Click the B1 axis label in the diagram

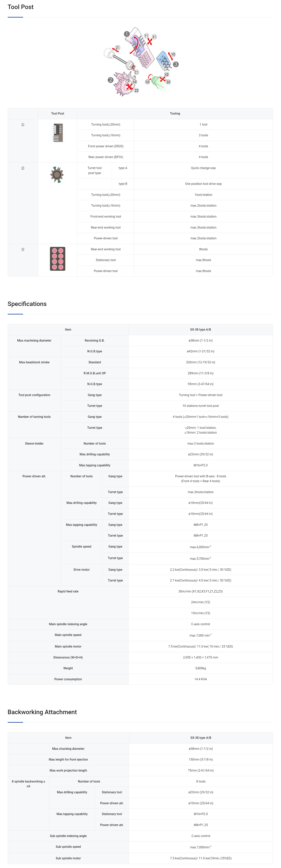[x=140, y=45]
